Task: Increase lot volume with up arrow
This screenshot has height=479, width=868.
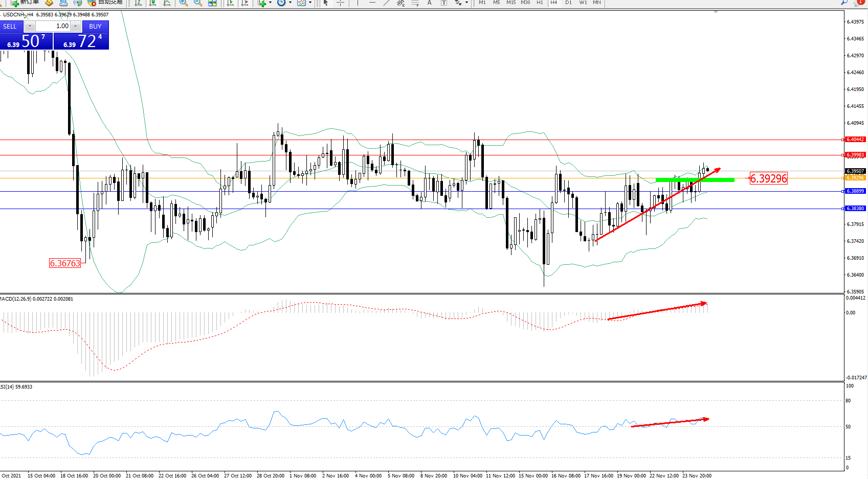Action: 76,26
